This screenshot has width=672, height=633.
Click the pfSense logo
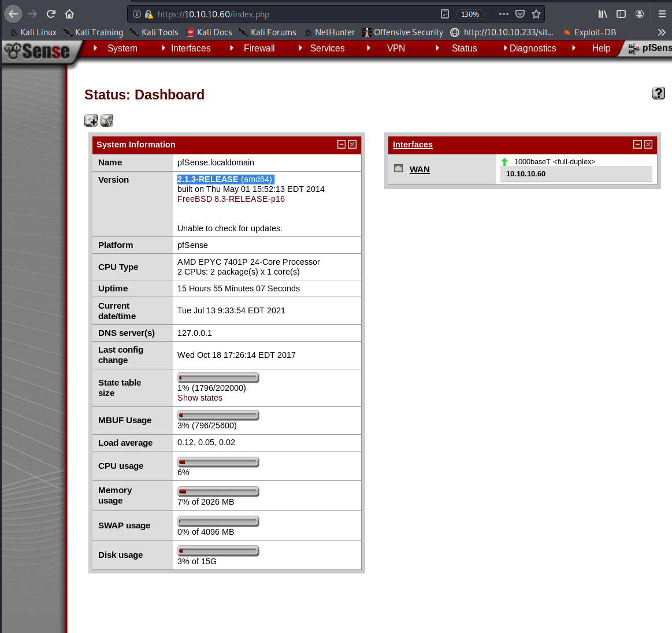37,51
